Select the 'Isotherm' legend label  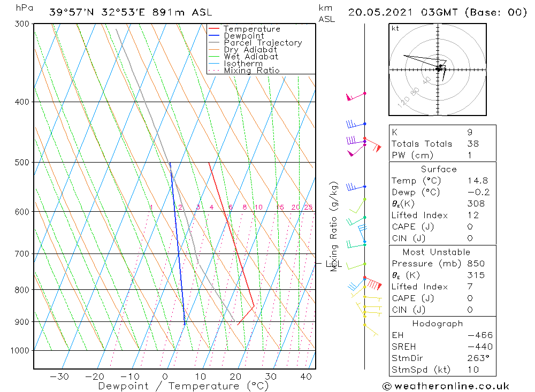point(243,64)
